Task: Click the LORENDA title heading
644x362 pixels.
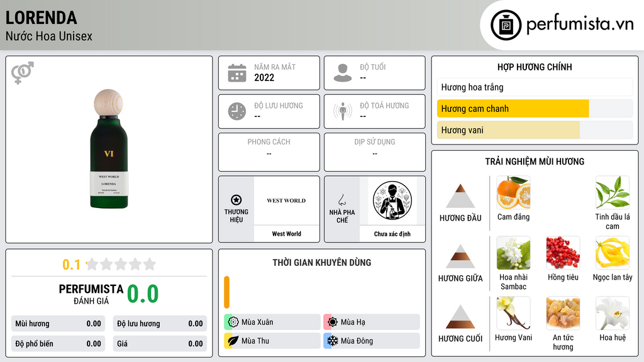Action: pyautogui.click(x=41, y=18)
